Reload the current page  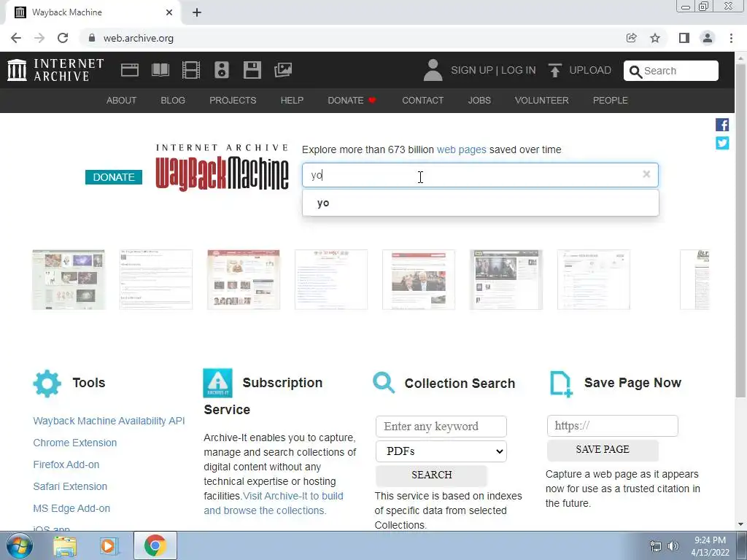tap(63, 38)
